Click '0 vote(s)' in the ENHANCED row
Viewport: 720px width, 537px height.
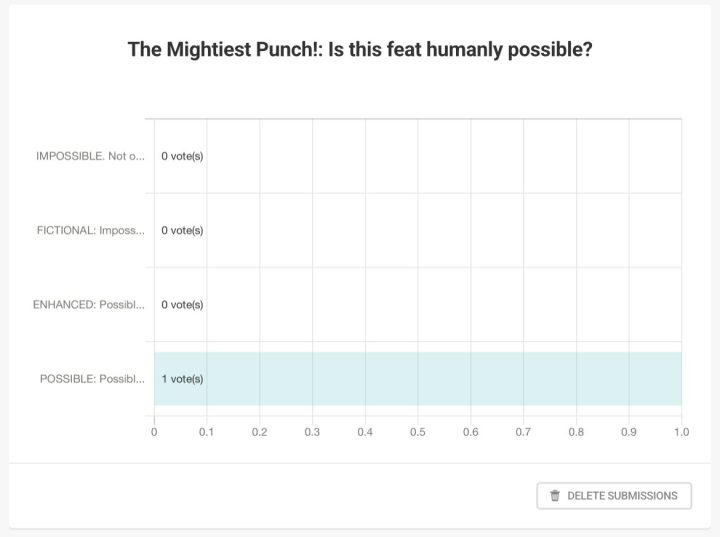point(182,305)
